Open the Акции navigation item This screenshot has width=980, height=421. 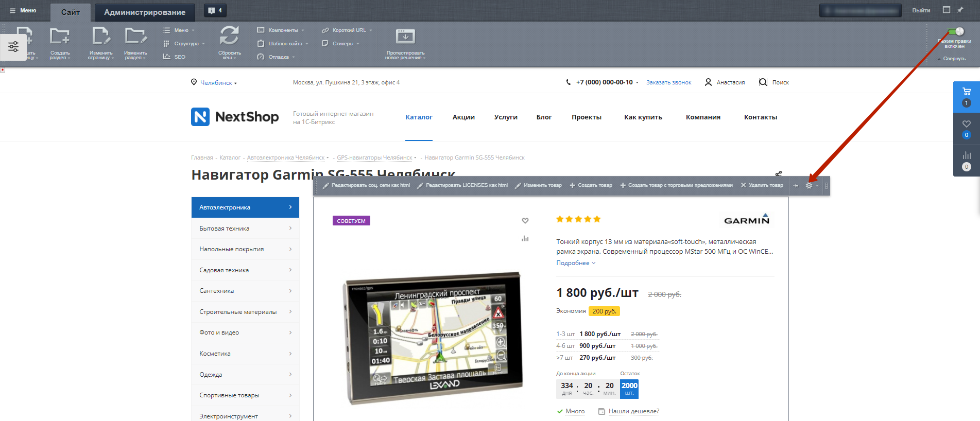point(463,117)
